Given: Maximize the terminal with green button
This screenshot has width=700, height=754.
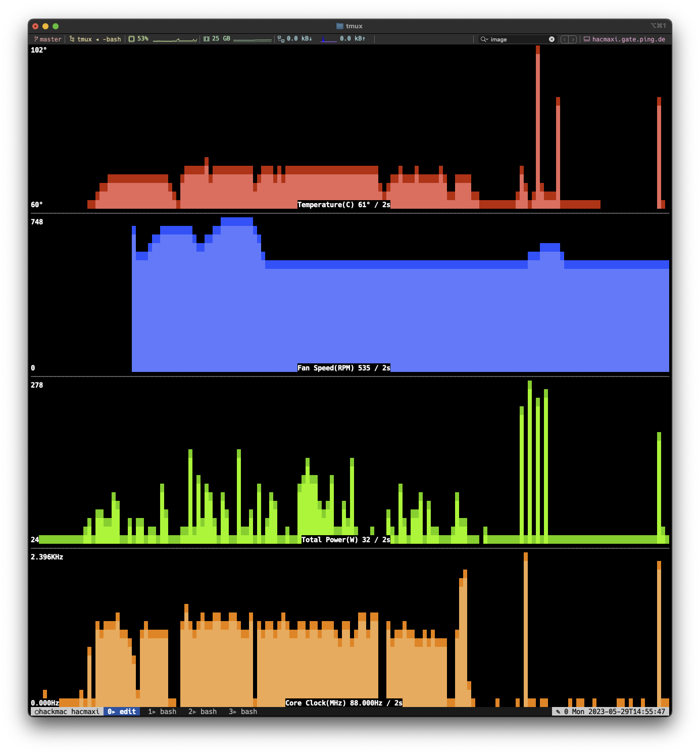Looking at the screenshot, I should click(x=56, y=26).
